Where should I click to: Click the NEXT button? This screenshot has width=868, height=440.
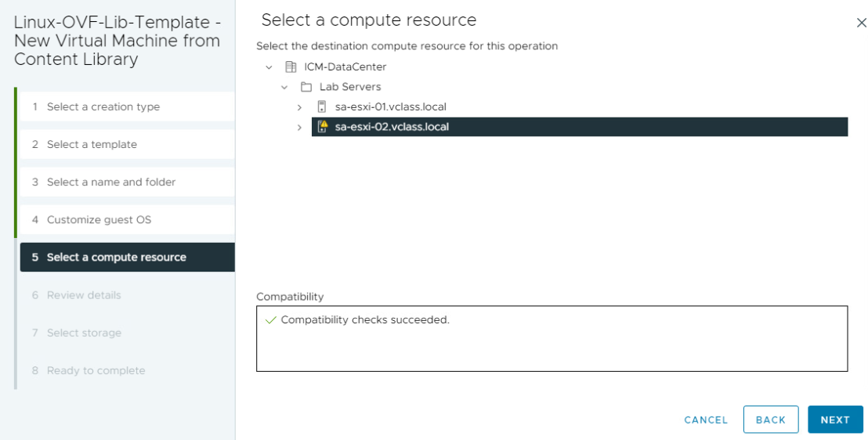[x=835, y=420]
